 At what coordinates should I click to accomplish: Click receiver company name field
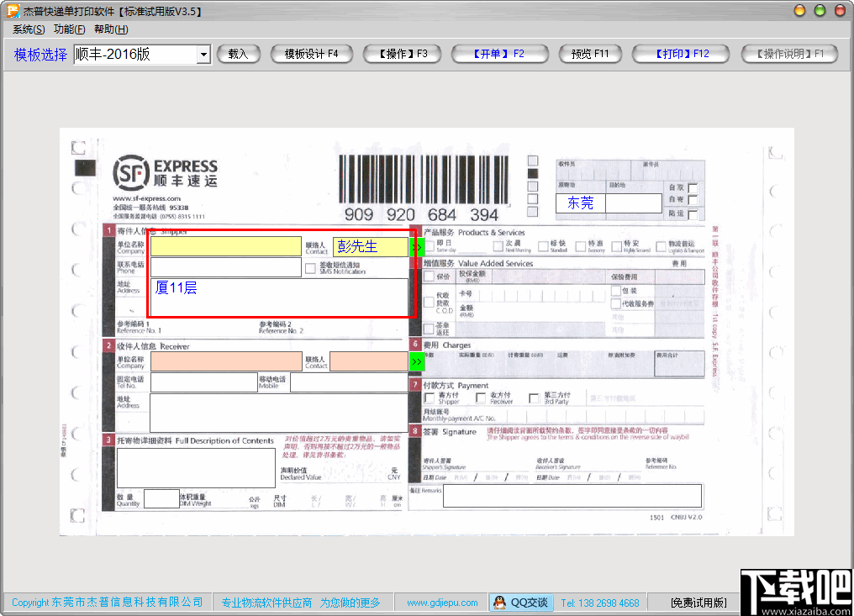[227, 361]
